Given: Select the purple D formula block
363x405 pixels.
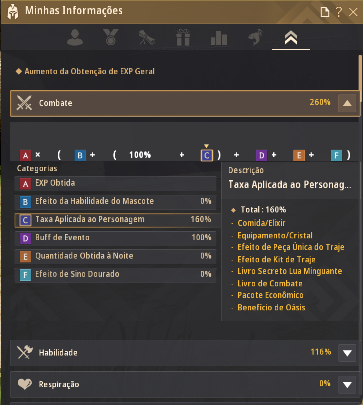Looking at the screenshot, I should click(261, 155).
